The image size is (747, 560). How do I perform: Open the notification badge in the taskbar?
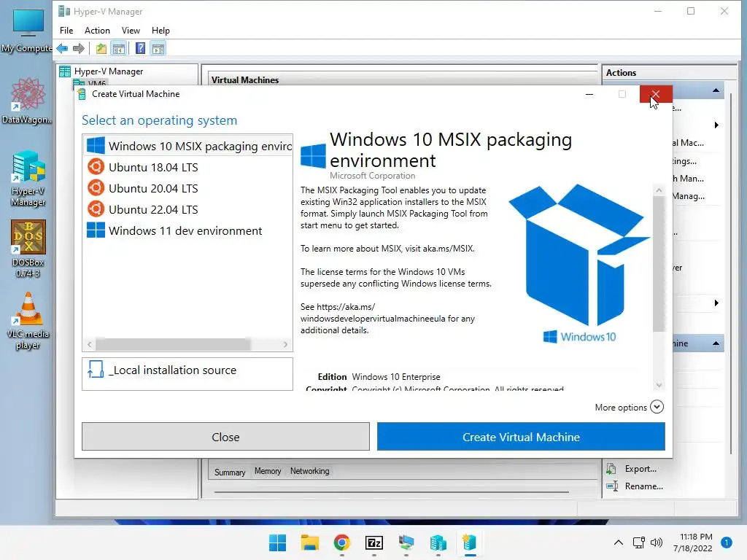coord(727,542)
